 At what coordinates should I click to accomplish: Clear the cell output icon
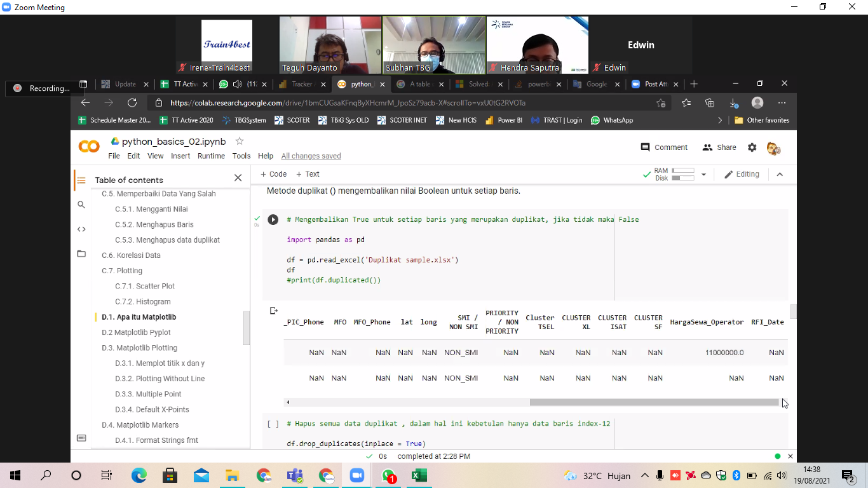(x=274, y=311)
